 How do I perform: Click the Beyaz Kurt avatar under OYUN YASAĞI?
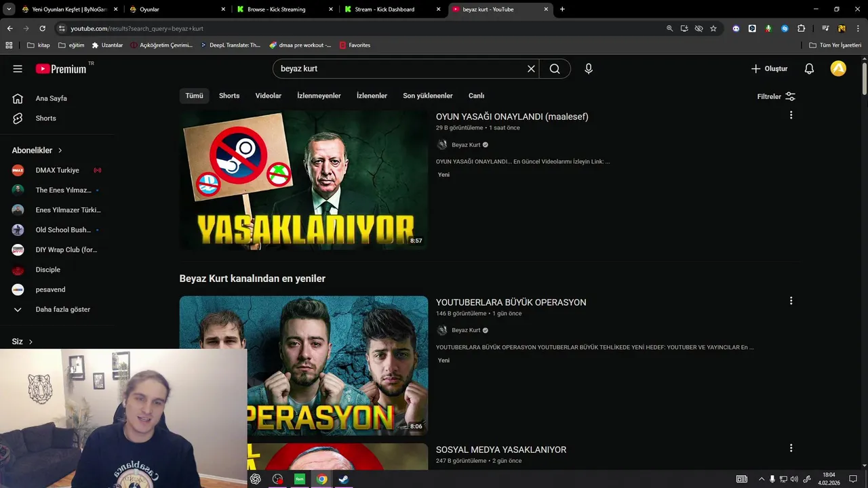[442, 144]
